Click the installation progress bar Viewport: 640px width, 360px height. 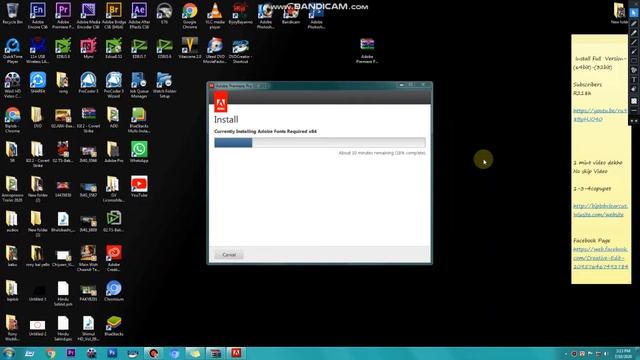[x=320, y=142]
